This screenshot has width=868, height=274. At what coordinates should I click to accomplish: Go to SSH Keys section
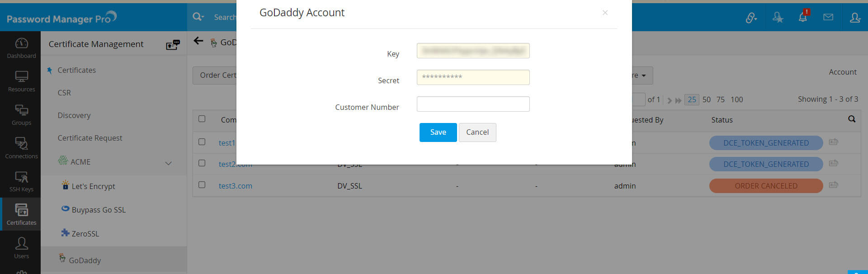(x=21, y=181)
